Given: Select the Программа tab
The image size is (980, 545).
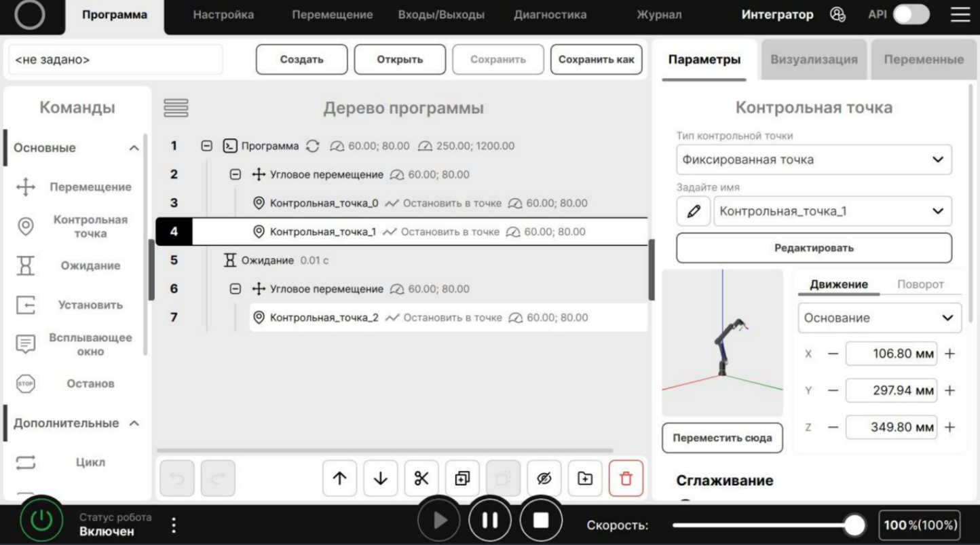Looking at the screenshot, I should click(115, 16).
